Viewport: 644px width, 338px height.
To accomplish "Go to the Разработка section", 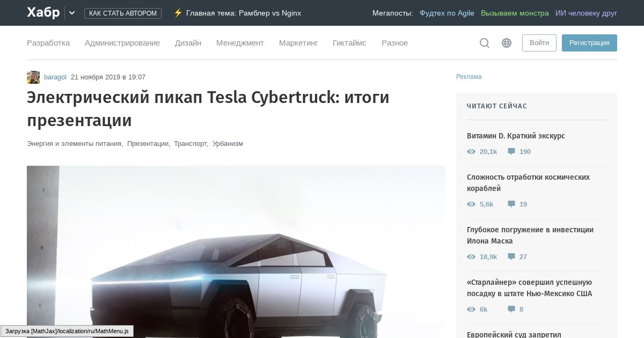I will point(48,43).
